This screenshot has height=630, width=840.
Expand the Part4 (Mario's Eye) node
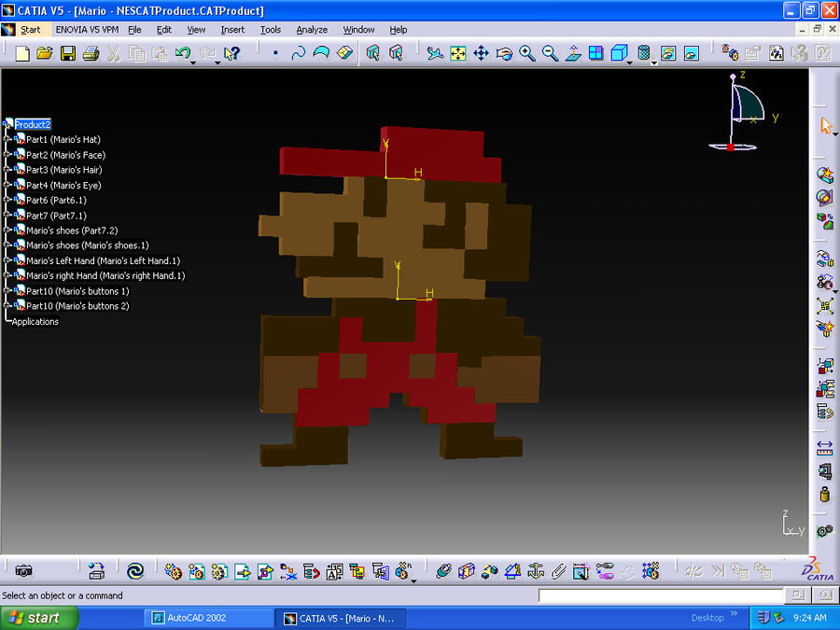click(7, 185)
